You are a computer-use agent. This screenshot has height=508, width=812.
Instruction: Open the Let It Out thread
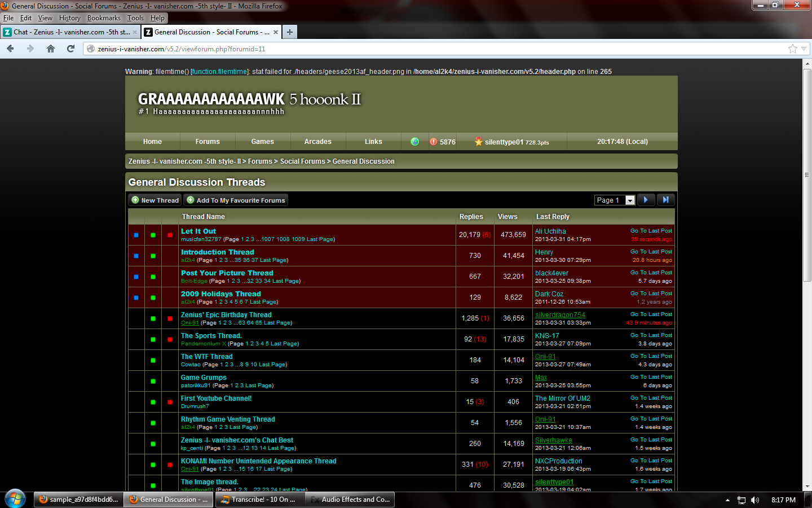[198, 231]
